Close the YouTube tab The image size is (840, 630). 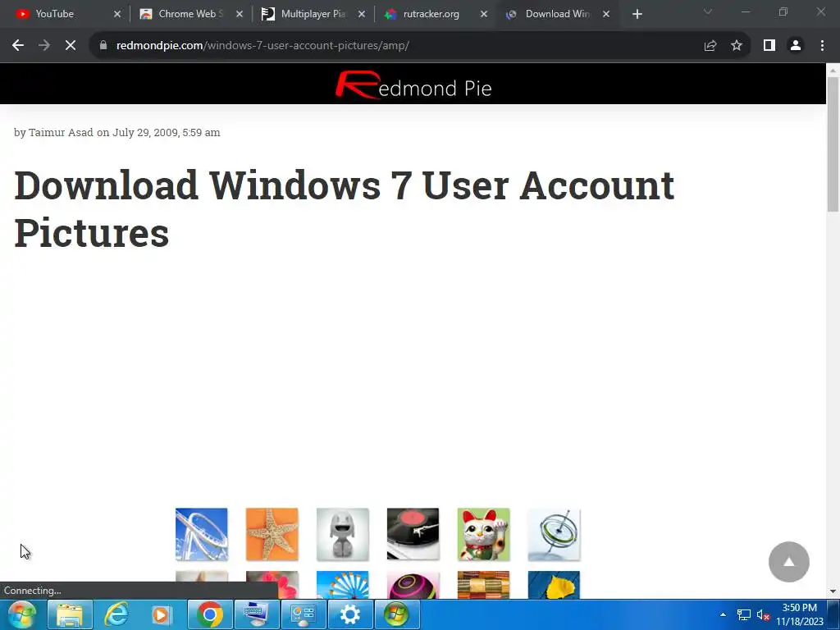click(117, 15)
